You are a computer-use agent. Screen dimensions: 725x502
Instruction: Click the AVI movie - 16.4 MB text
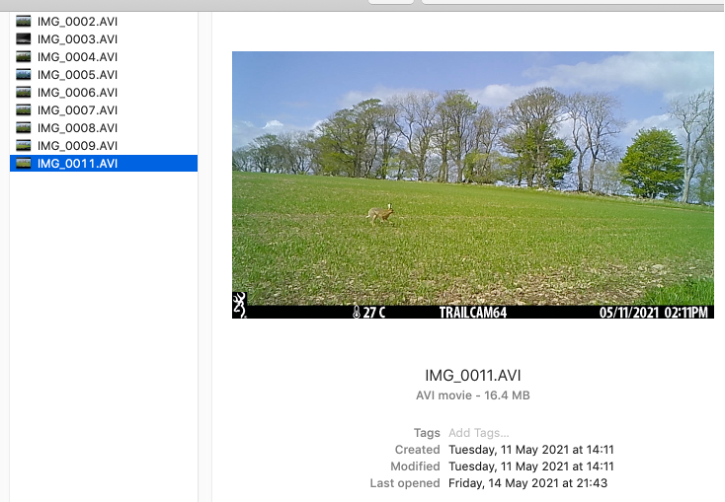click(x=473, y=396)
